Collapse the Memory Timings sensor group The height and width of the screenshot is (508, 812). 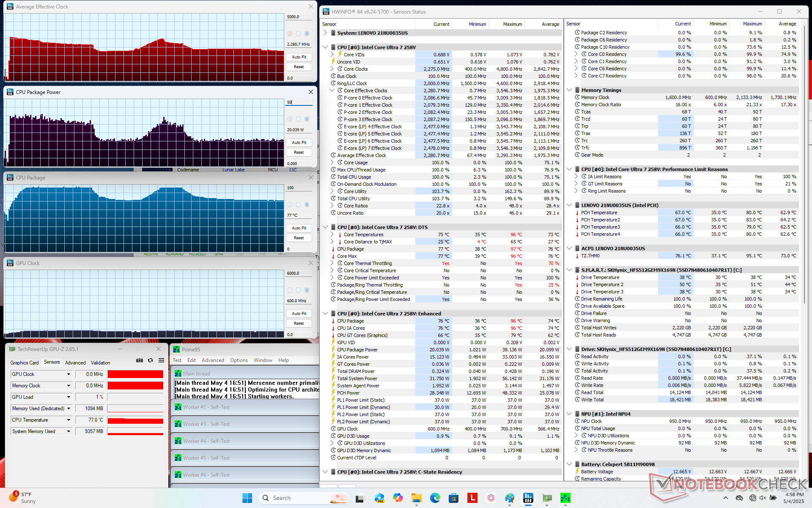pos(569,90)
